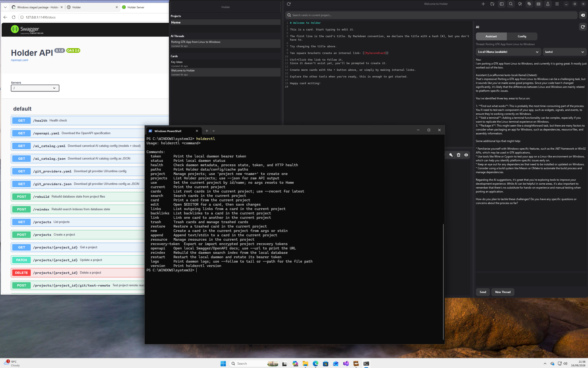Image resolution: width=588 pixels, height=368 pixels.
Task: Click the [[MySecondCard]] link in the editor
Action: coord(375,53)
